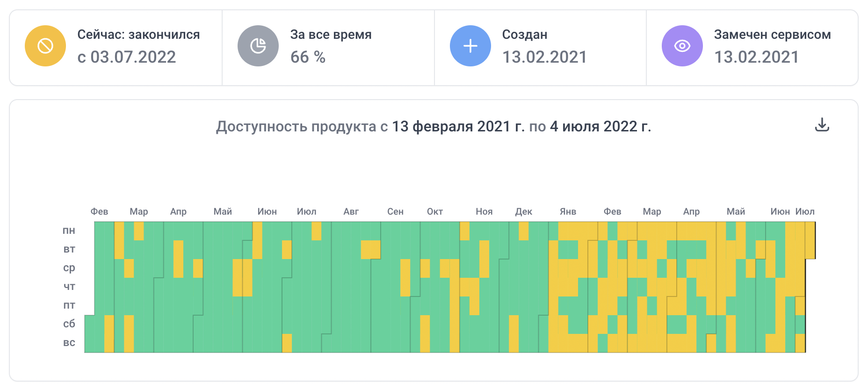Click first Фев month label on heatmap
The width and height of the screenshot is (868, 390).
pyautogui.click(x=99, y=211)
